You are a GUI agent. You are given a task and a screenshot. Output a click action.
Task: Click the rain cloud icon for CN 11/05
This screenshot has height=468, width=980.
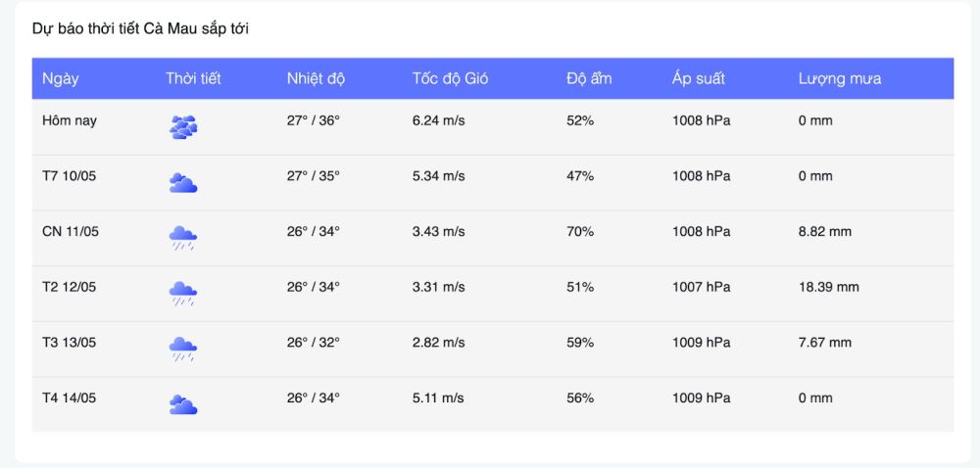click(183, 238)
